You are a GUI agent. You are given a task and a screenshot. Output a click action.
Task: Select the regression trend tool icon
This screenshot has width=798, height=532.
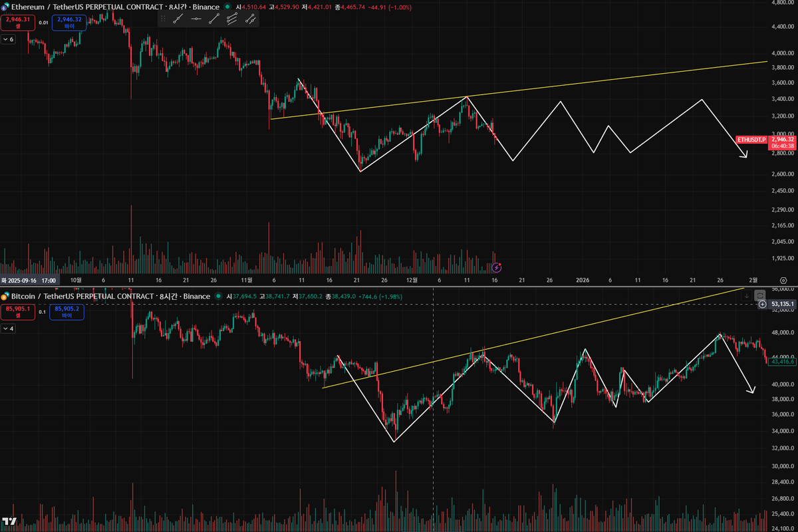(x=250, y=19)
